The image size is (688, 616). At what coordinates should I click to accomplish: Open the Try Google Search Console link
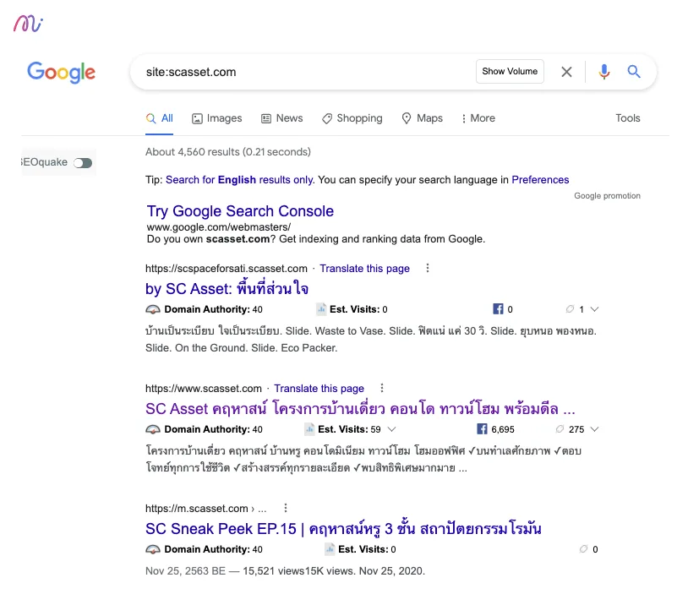click(240, 211)
